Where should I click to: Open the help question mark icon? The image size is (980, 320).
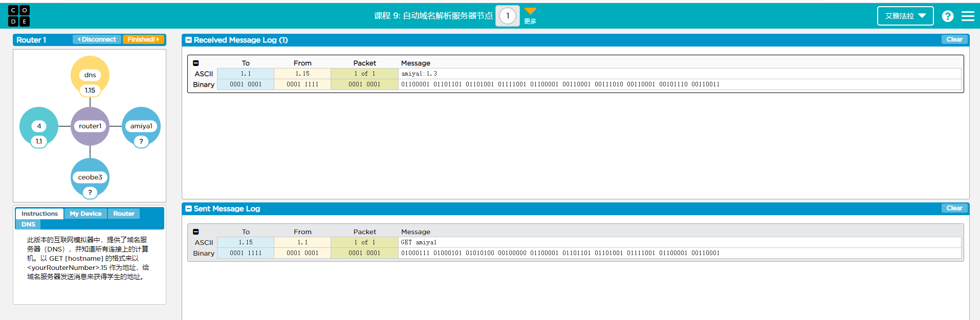pyautogui.click(x=948, y=16)
